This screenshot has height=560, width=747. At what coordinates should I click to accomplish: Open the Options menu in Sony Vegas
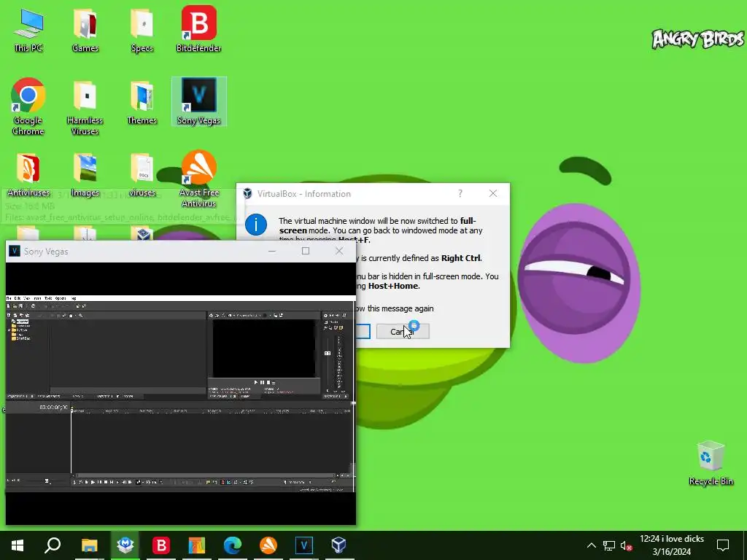pyautogui.click(x=61, y=298)
